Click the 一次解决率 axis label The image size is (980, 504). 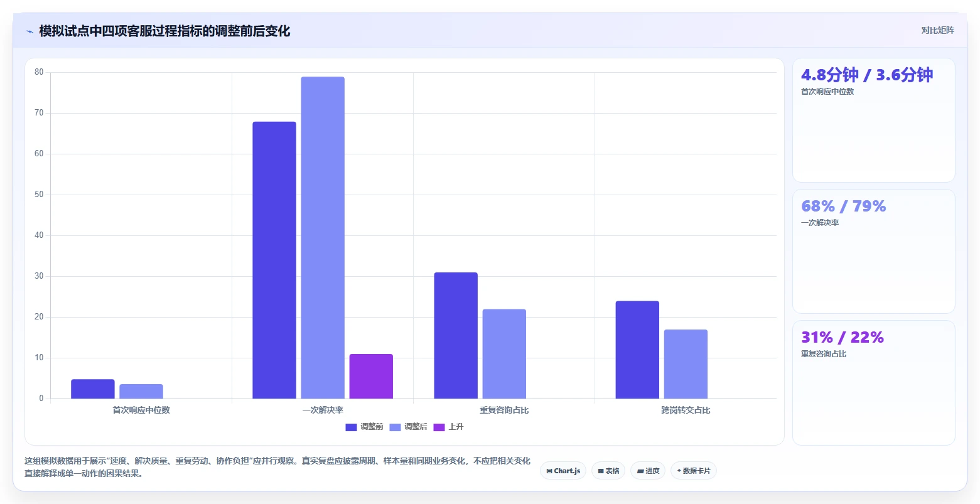coord(323,410)
